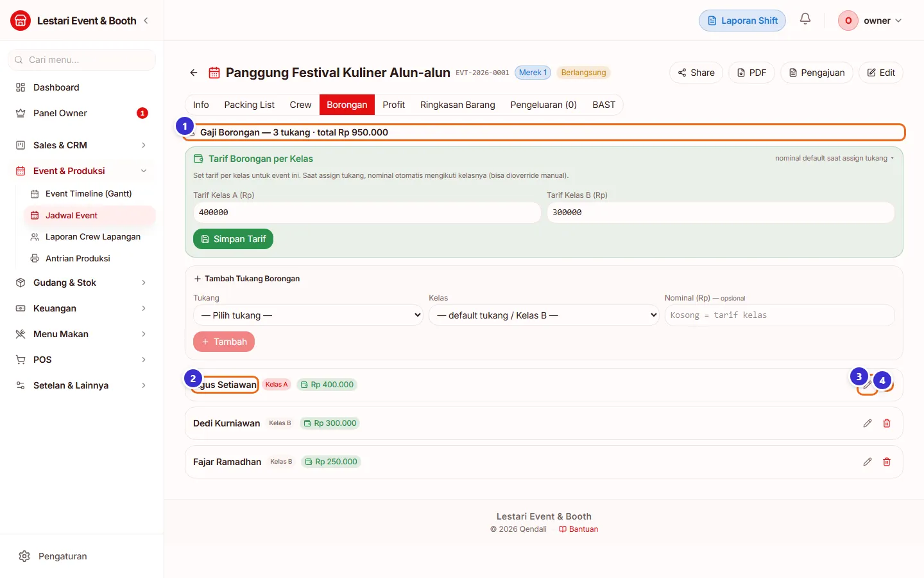Save rates with Simpan Tarif
The width and height of the screenshot is (924, 578).
point(234,239)
